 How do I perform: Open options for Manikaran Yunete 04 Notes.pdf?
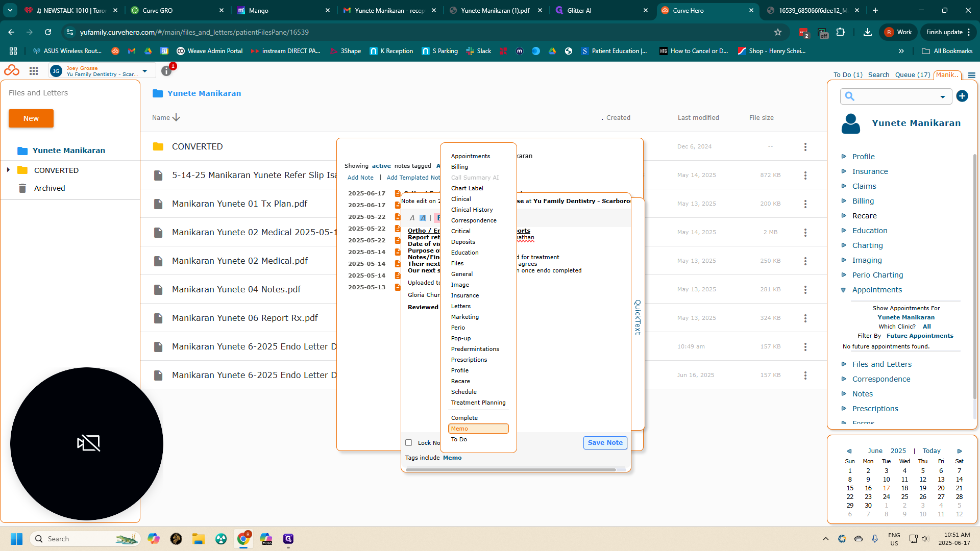[x=805, y=289]
